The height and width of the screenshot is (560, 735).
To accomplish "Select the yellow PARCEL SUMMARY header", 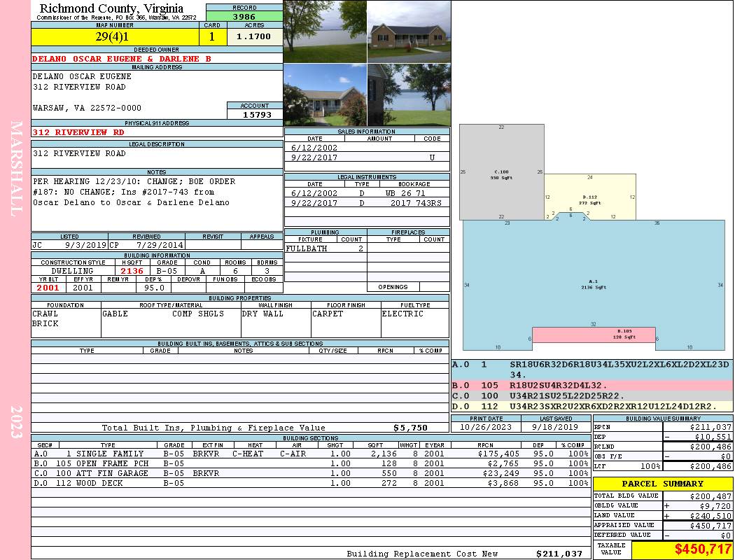I will pyautogui.click(x=662, y=484).
